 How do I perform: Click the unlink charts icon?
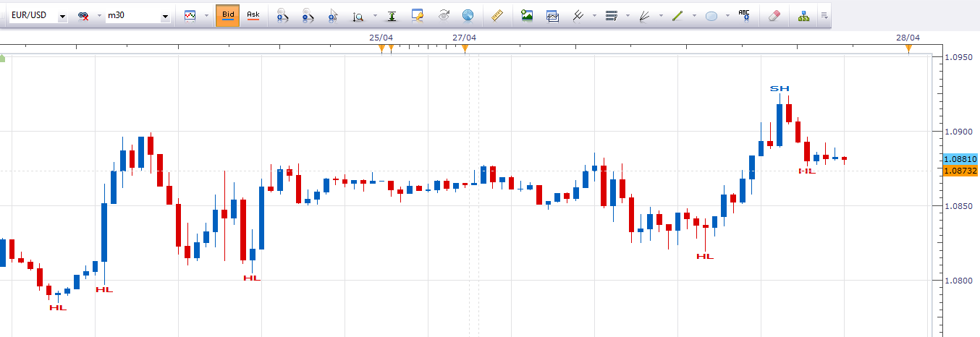pyautogui.click(x=84, y=15)
